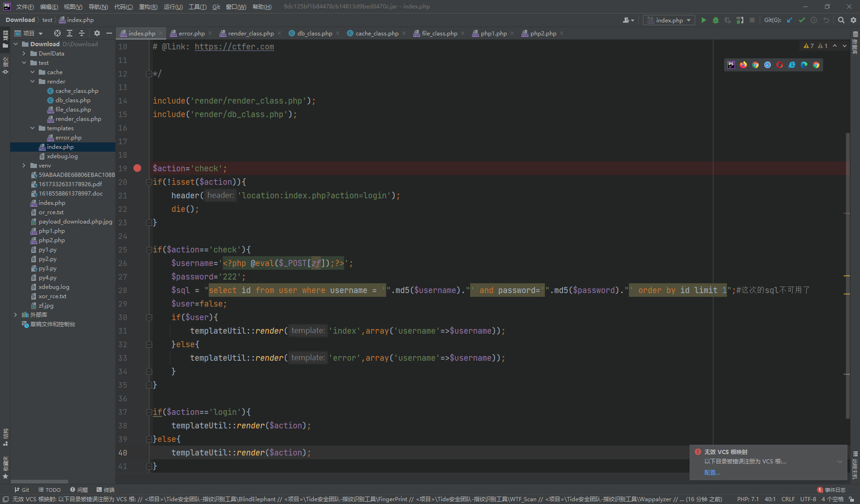Click the yellow warnings count indicator
This screenshot has height=504, width=860.
pos(809,46)
